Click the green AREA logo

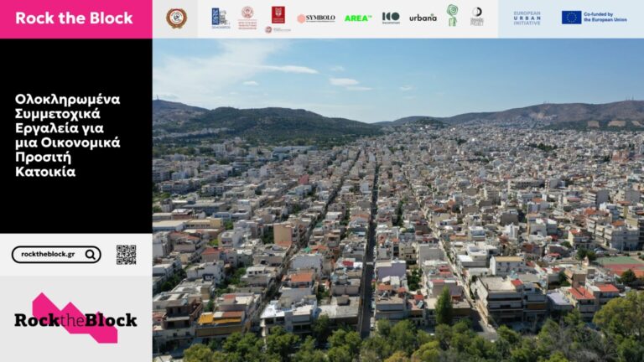pos(357,18)
